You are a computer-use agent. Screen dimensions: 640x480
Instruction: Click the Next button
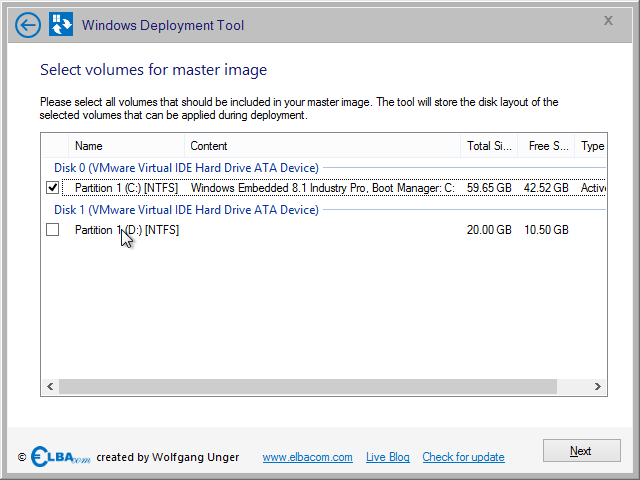582,451
